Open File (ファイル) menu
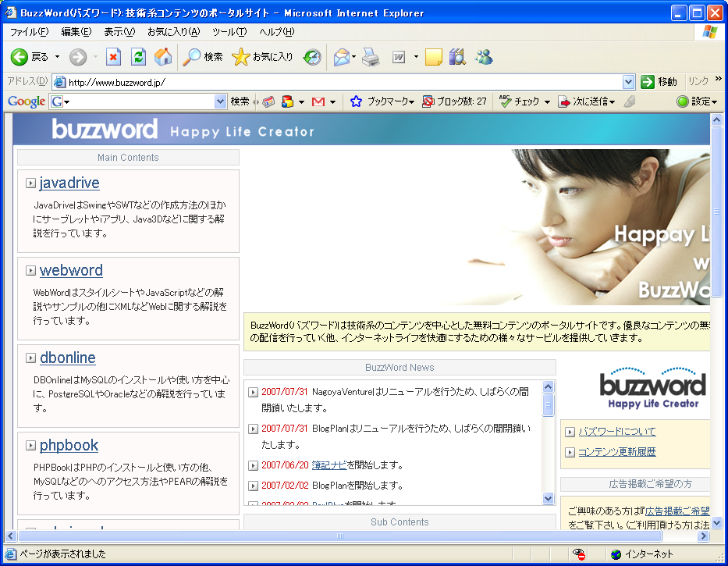The width and height of the screenshot is (728, 566). click(x=29, y=31)
